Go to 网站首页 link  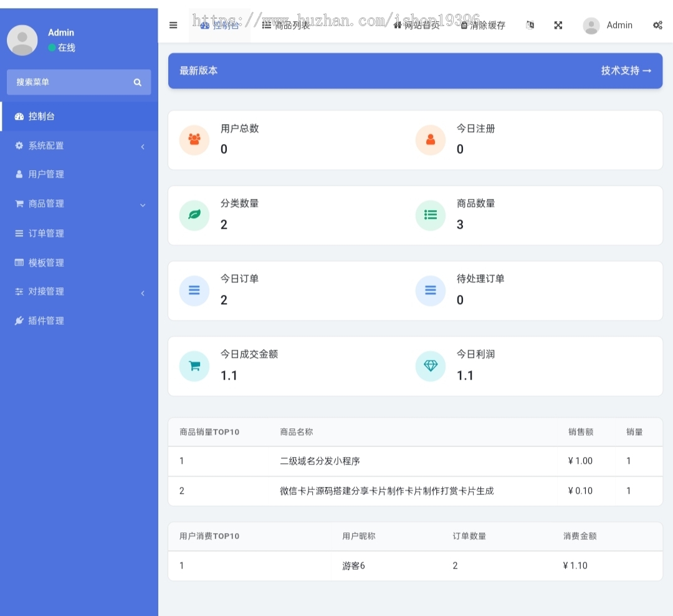coord(417,26)
